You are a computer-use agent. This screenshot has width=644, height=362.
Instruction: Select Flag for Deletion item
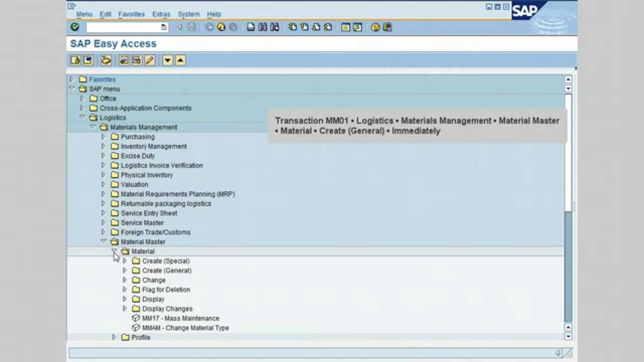point(166,290)
